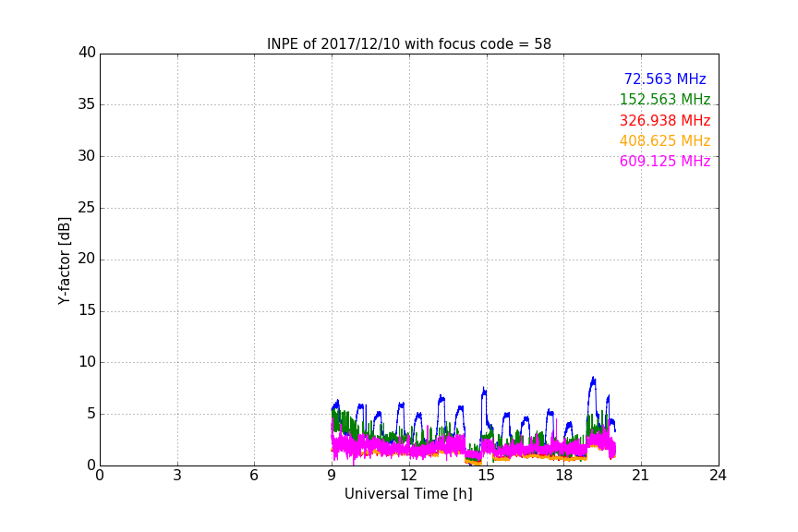798x532 pixels.
Task: Select the green 152.563 MHz legend label
Action: click(x=665, y=99)
